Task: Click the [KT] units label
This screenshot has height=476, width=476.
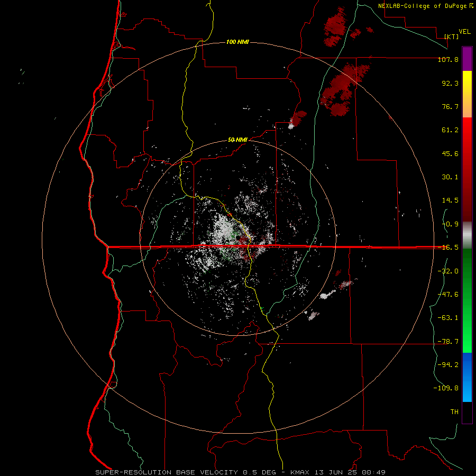Action: coord(452,36)
